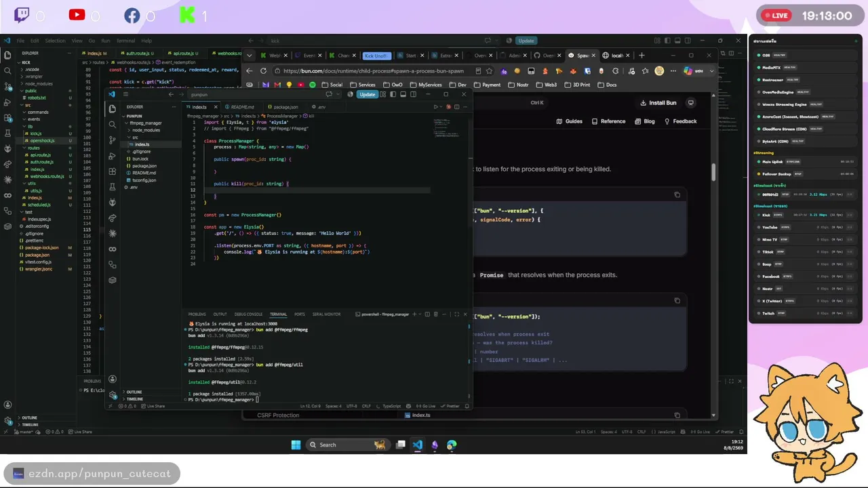Maximize terminal panel size chevron
Image resolution: width=868 pixels, height=488 pixels.
[456, 314]
